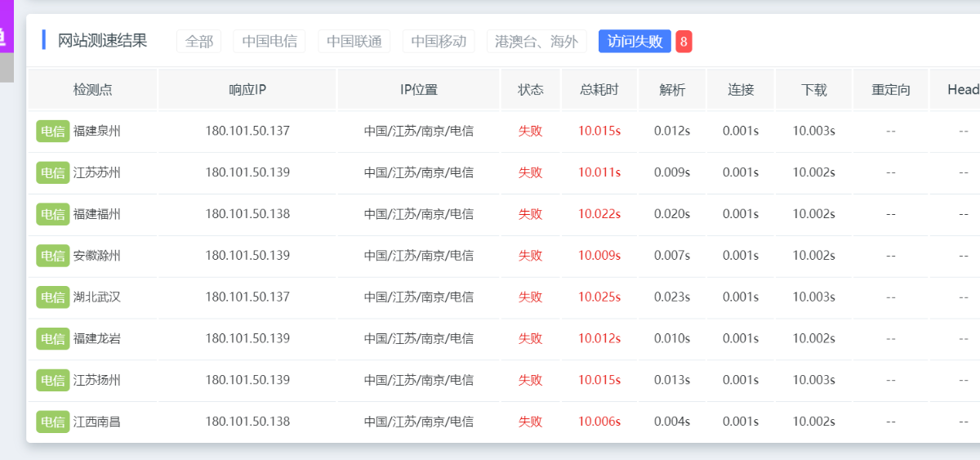Click resolve time 0.020s value
Screen dimensions: 980x460
(x=672, y=214)
